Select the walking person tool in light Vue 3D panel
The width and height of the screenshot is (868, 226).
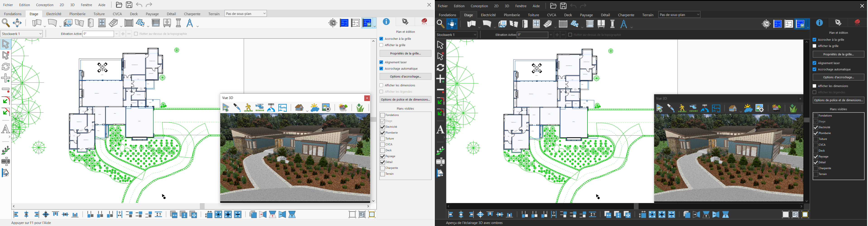pyautogui.click(x=248, y=107)
